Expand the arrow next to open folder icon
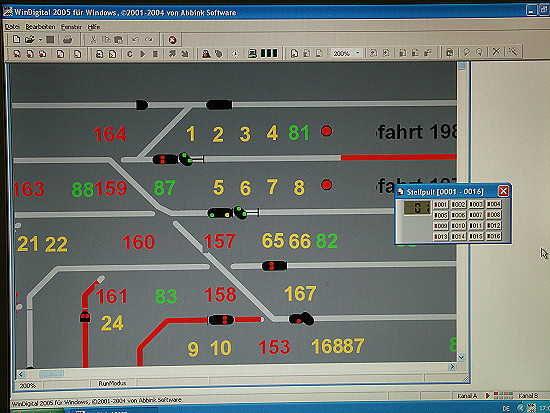Screen dimensions: 550x413 [x=40, y=40]
